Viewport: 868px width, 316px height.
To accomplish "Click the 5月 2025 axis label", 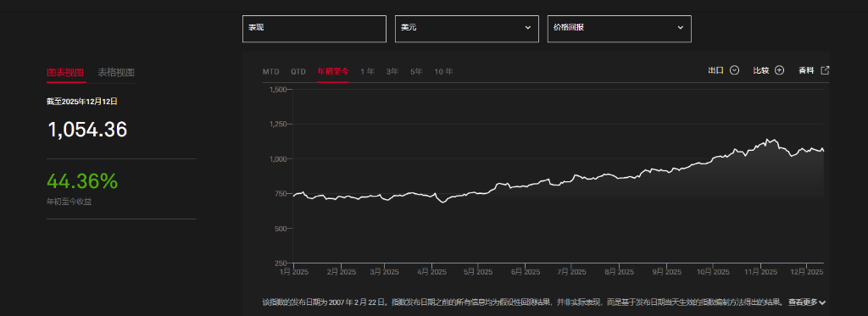I will pos(477,272).
